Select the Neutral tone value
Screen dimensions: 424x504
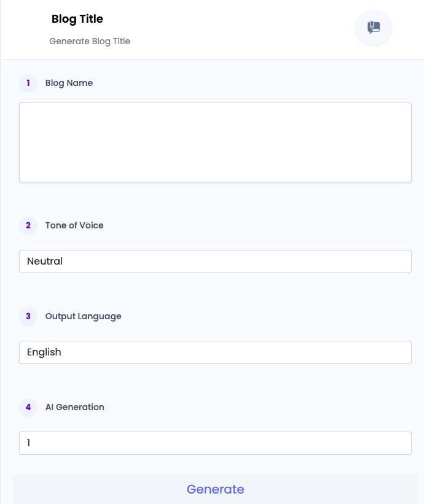tap(45, 262)
